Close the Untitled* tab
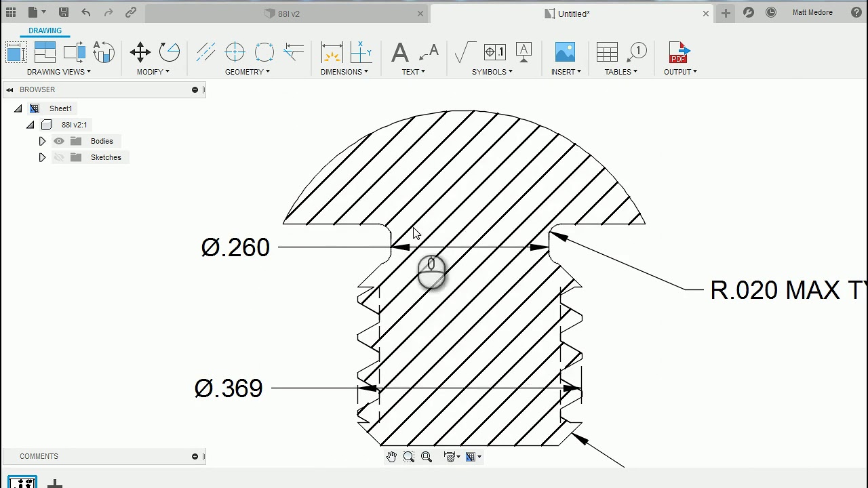 (706, 14)
